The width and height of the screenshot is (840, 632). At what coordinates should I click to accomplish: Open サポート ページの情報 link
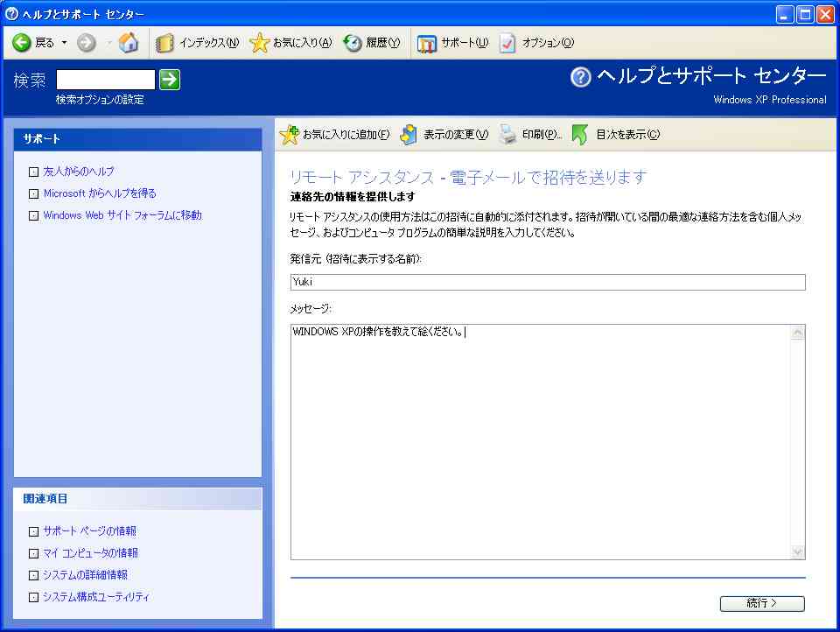(x=89, y=531)
